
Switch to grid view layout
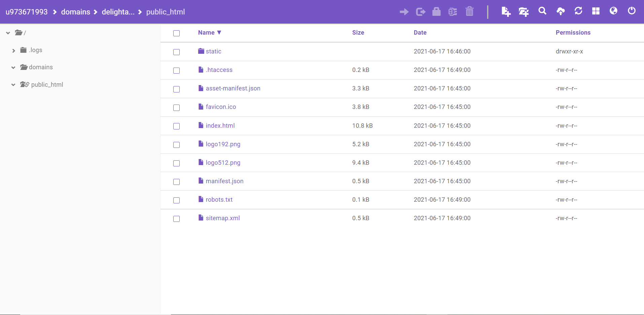(x=596, y=11)
